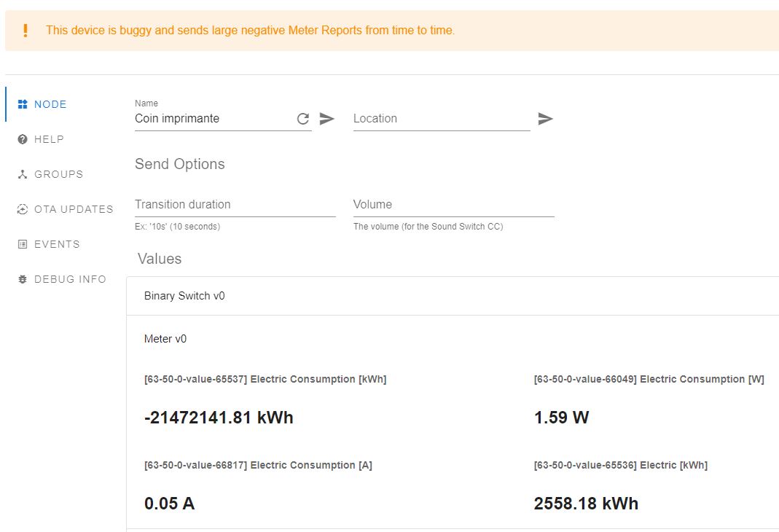Click the NODE tab grid icon
This screenshot has width=779, height=532.
pos(23,104)
